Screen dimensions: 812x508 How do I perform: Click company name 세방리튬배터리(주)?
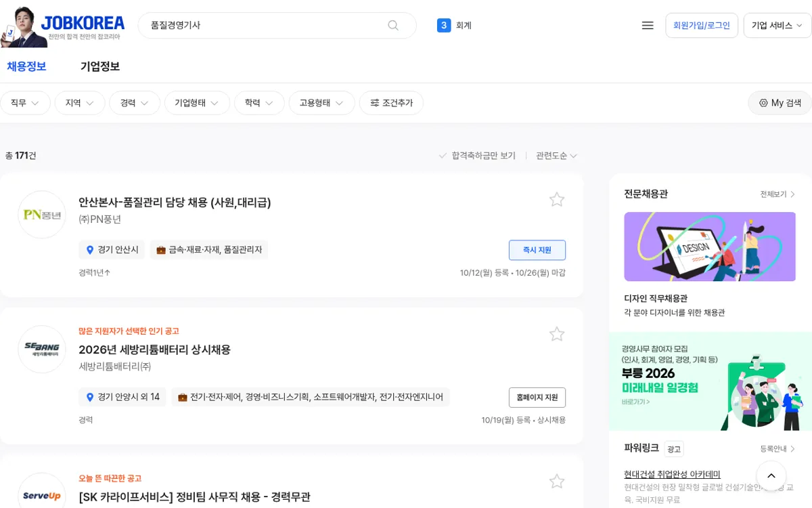point(114,366)
